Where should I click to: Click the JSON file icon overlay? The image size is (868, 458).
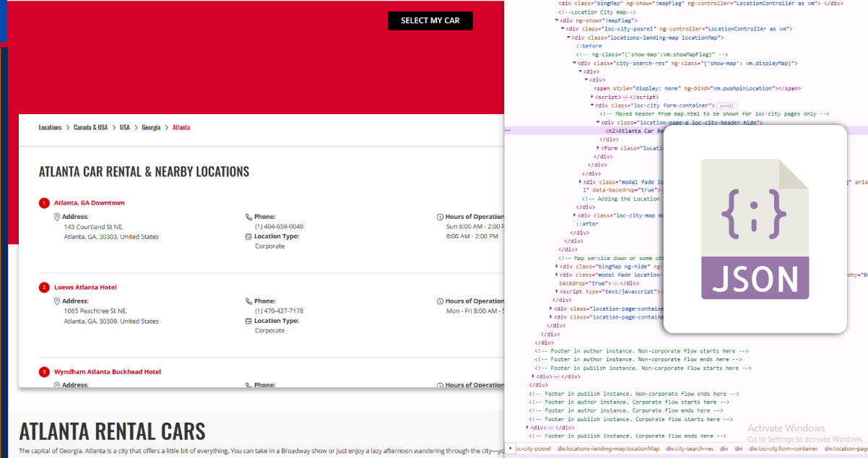pyautogui.click(x=754, y=228)
